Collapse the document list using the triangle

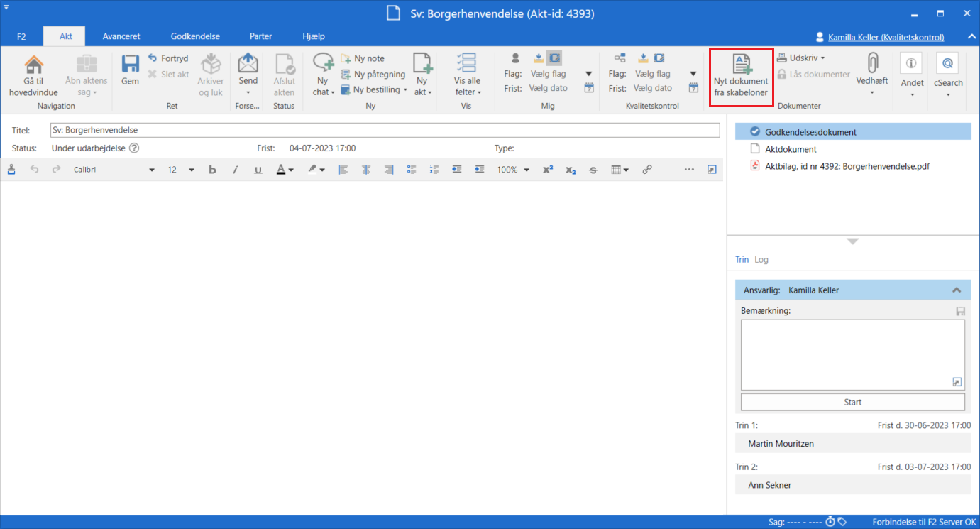(853, 242)
